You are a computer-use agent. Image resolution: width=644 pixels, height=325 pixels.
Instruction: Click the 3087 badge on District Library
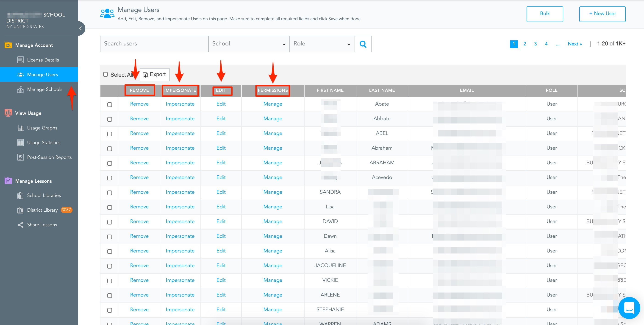pyautogui.click(x=66, y=210)
